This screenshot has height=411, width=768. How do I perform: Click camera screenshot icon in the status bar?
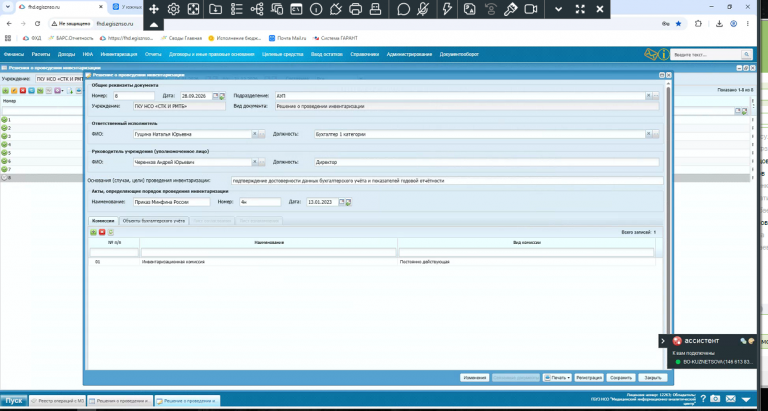pyautogui.click(x=715, y=399)
